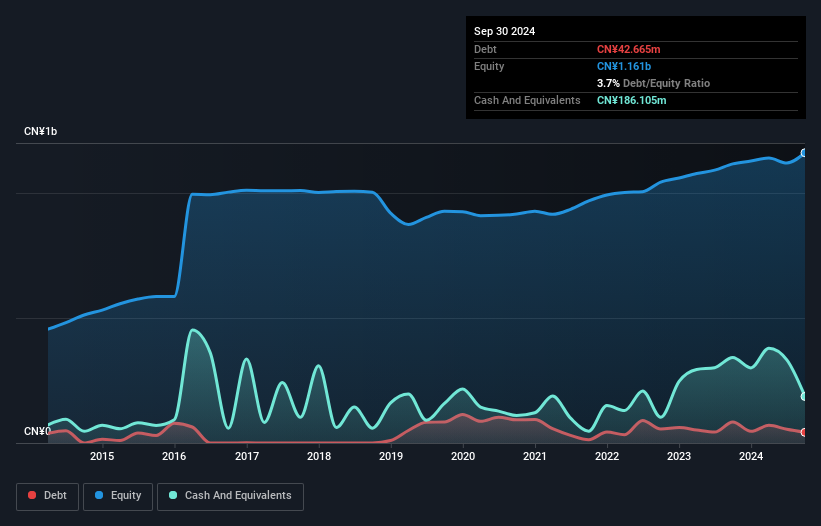Click the CN¥1b y-axis label
The image size is (821, 526).
point(41,132)
